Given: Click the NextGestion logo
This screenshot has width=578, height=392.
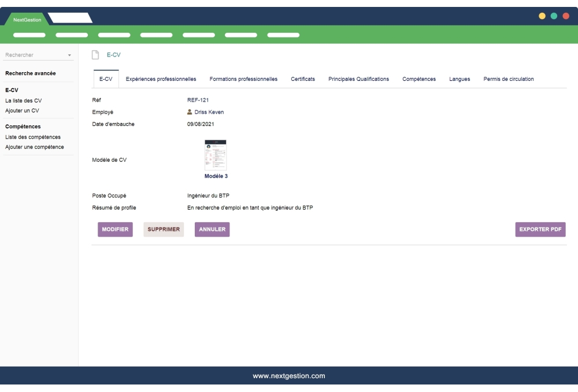Looking at the screenshot, I should click(27, 19).
